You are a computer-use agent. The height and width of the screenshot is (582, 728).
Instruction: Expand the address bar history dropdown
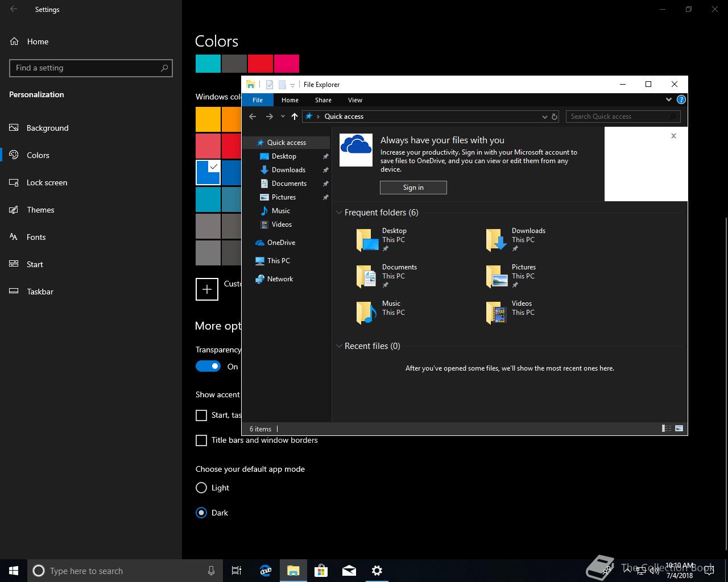click(544, 117)
